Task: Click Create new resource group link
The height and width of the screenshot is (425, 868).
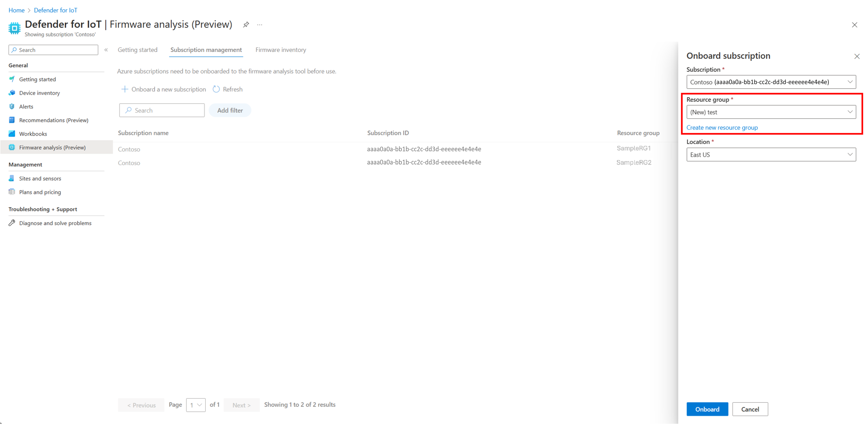Action: (x=722, y=128)
